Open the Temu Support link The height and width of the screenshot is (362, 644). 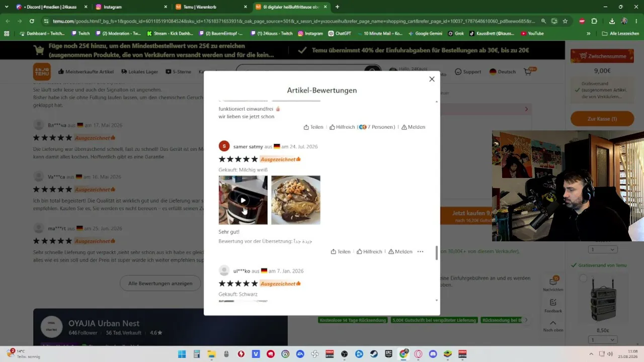click(468, 72)
